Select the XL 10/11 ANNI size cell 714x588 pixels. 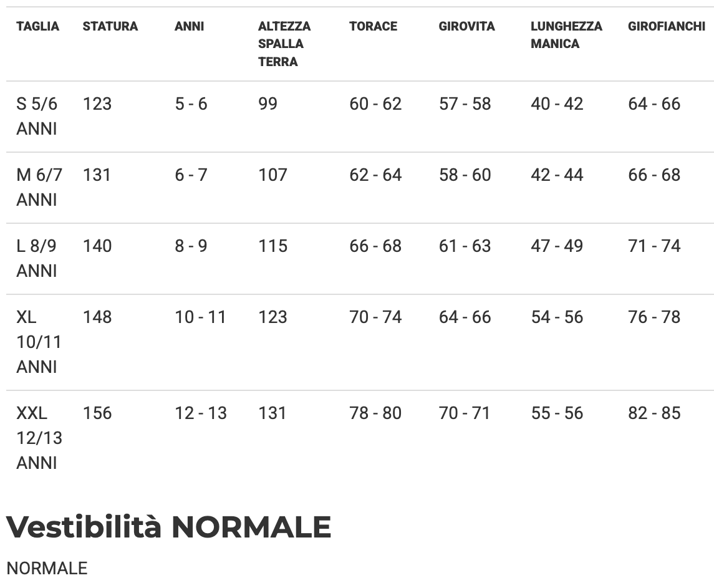point(39,342)
